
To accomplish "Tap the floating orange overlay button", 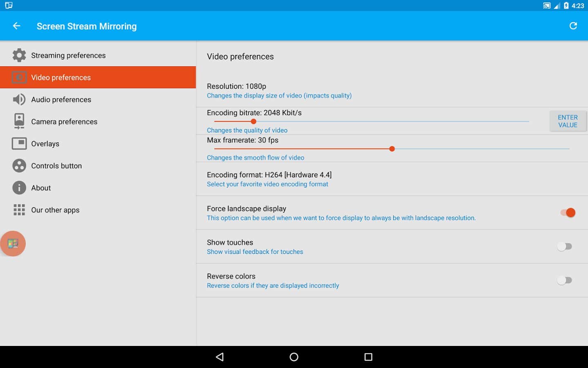I will [13, 244].
